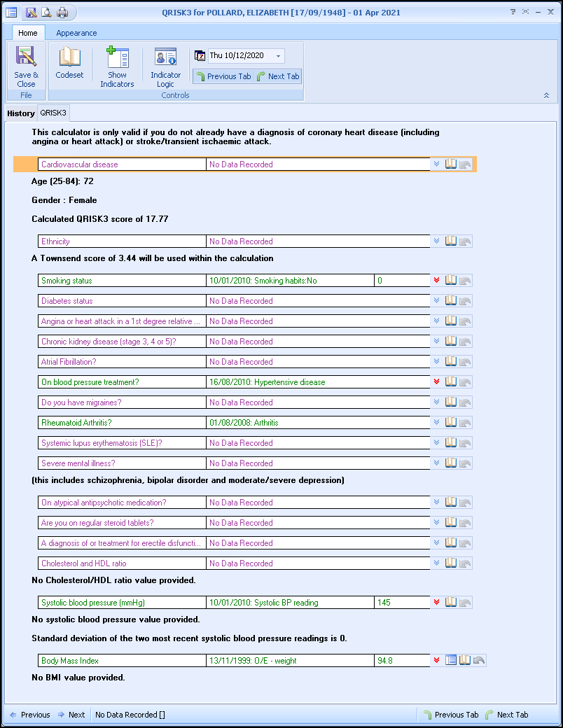Image resolution: width=563 pixels, height=728 pixels.
Task: Click the Ethnicity data value field
Action: point(318,241)
